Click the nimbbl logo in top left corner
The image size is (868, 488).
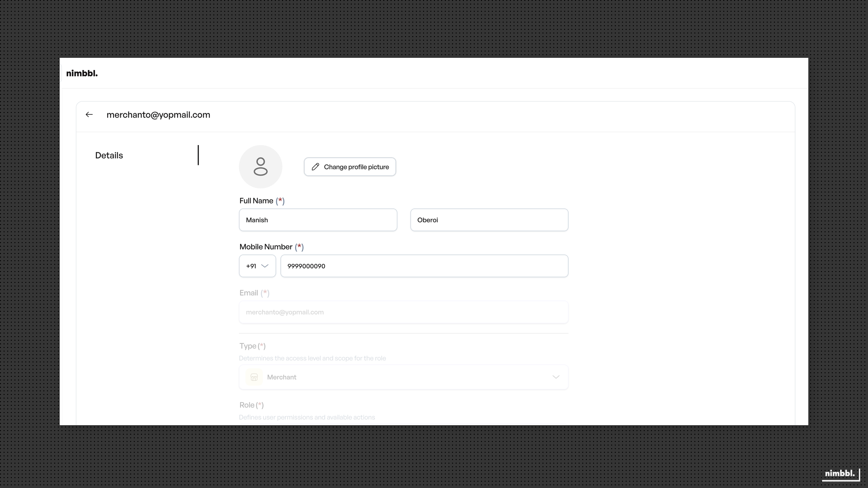(x=82, y=73)
